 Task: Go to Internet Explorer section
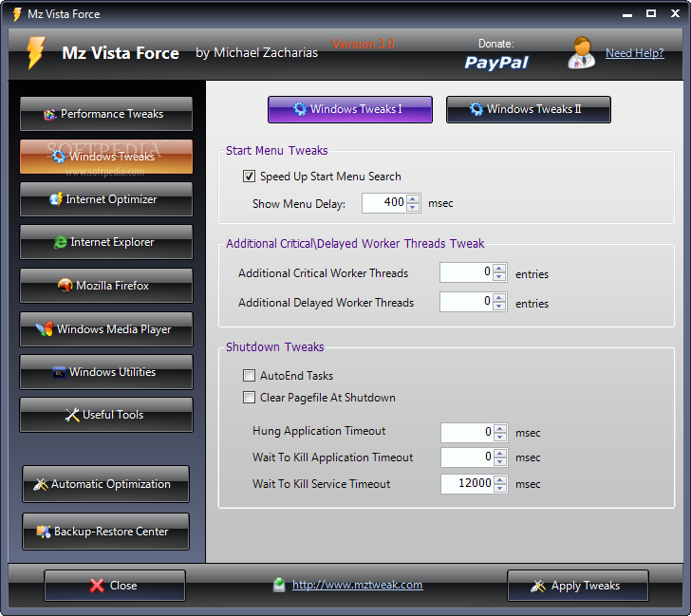(106, 242)
